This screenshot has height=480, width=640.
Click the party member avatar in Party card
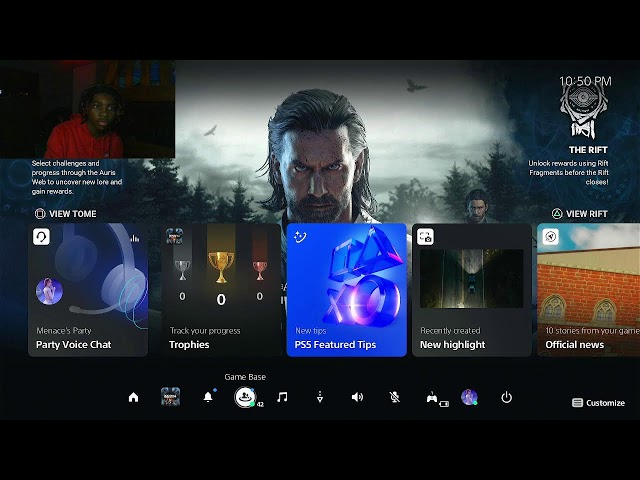(x=49, y=291)
